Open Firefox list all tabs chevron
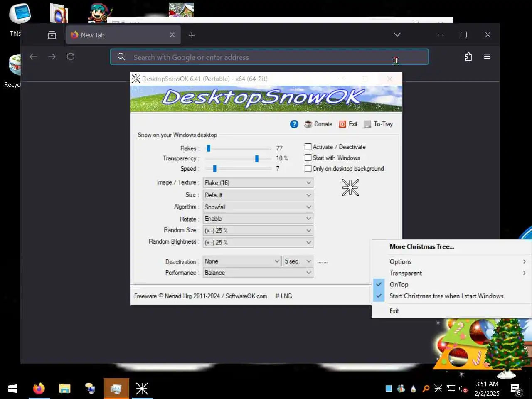The height and width of the screenshot is (399, 532). click(397, 35)
